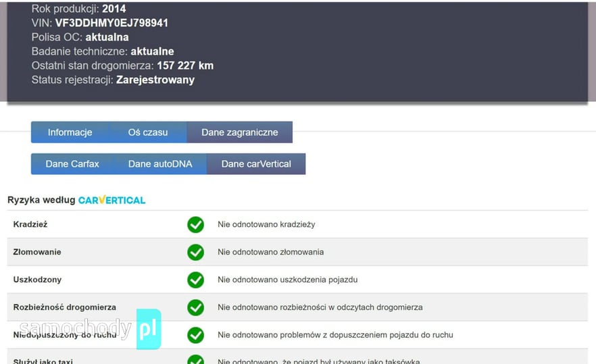Click the Polisa OC aktualna value
The width and height of the screenshot is (596, 364).
click(x=107, y=37)
